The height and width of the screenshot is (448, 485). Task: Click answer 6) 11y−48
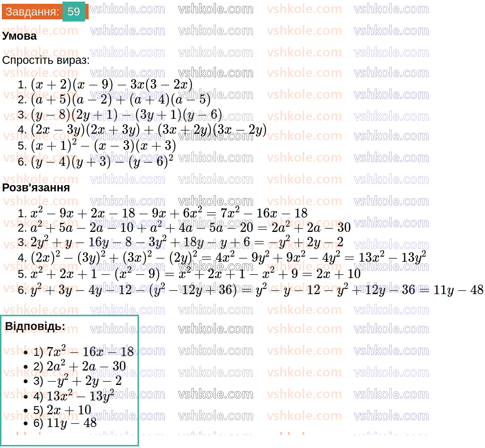[x=65, y=423]
